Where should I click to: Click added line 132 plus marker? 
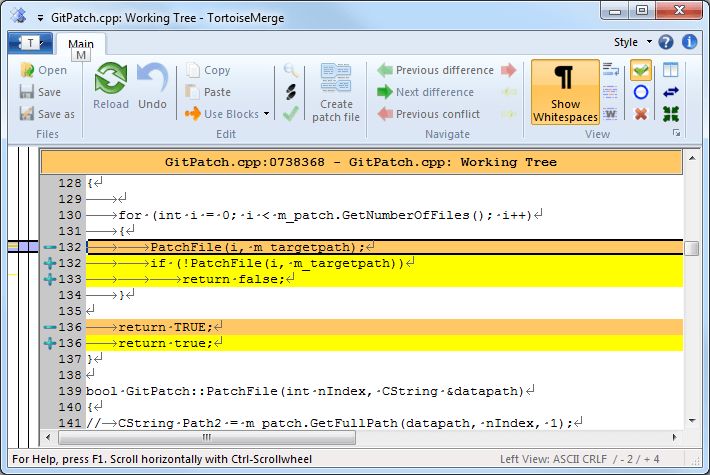coord(49,263)
